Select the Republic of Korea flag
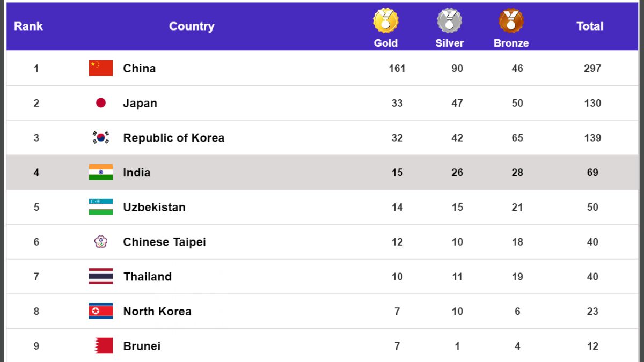644x362 pixels. click(101, 138)
